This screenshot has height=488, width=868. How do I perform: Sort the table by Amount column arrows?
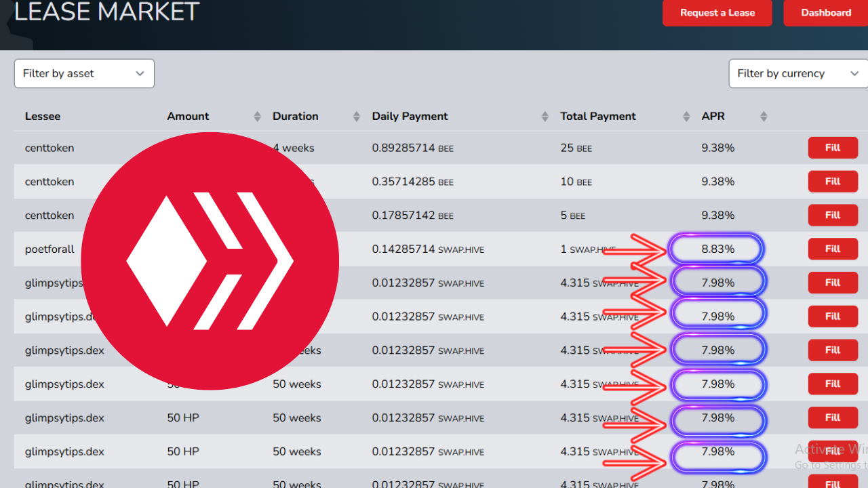click(257, 117)
